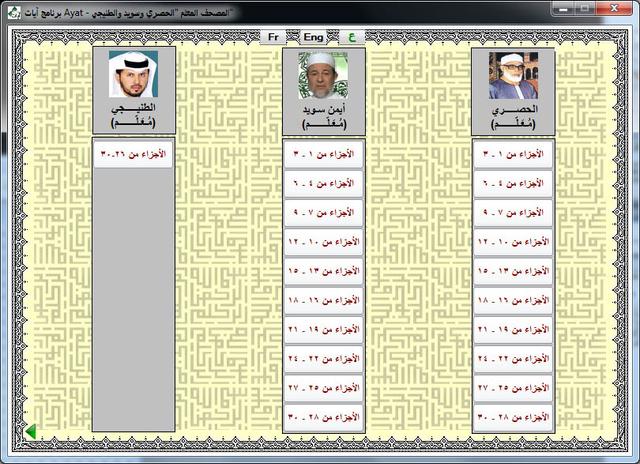Click the أيمن سويد (مُعَلِّم) name label
The height and width of the screenshot is (464, 640).
coord(324,117)
